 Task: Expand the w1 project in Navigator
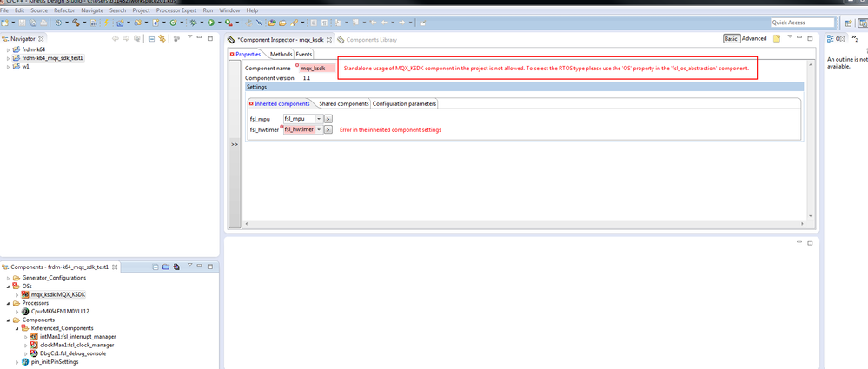click(x=8, y=66)
